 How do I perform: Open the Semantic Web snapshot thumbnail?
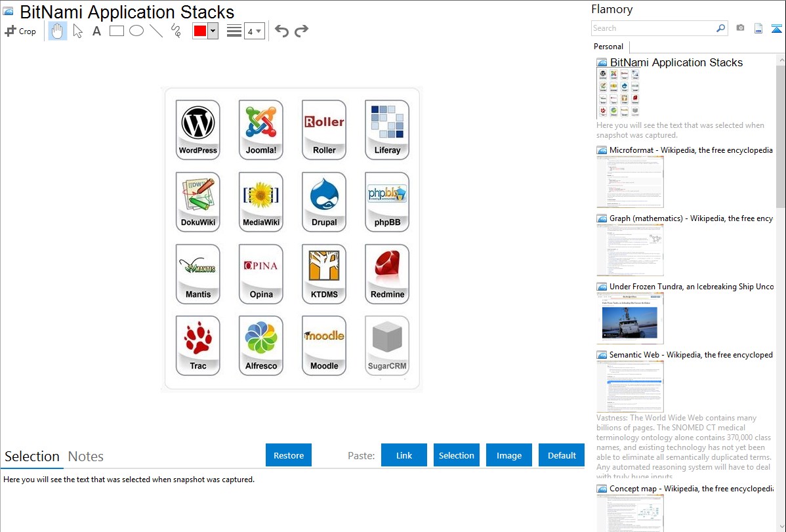click(x=630, y=386)
